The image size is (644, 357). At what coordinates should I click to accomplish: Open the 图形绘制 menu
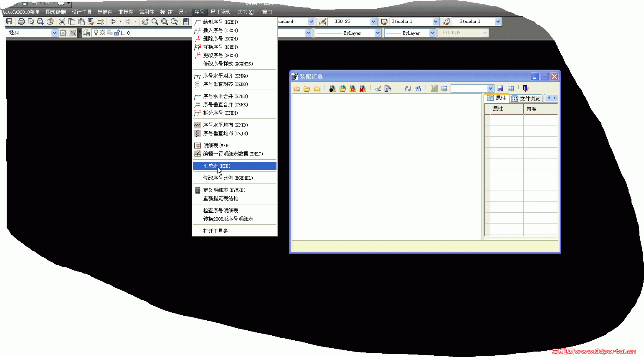coord(56,12)
